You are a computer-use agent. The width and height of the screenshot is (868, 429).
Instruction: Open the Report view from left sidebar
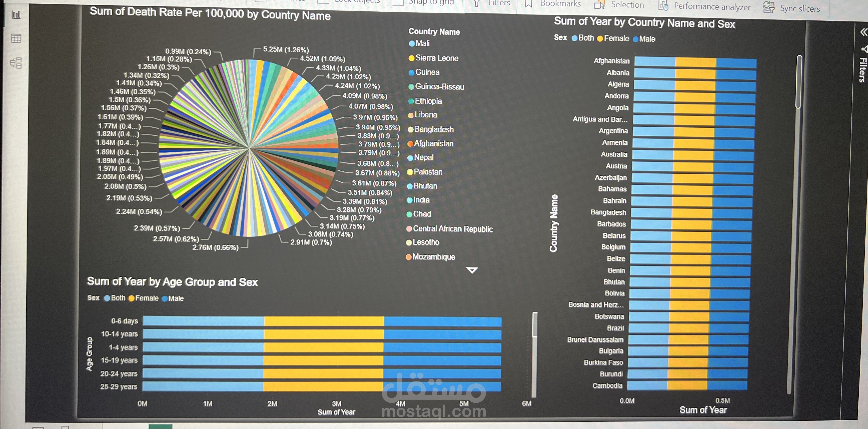pyautogui.click(x=16, y=15)
